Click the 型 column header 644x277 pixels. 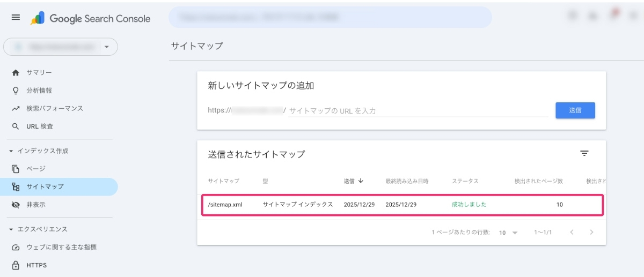(265, 181)
